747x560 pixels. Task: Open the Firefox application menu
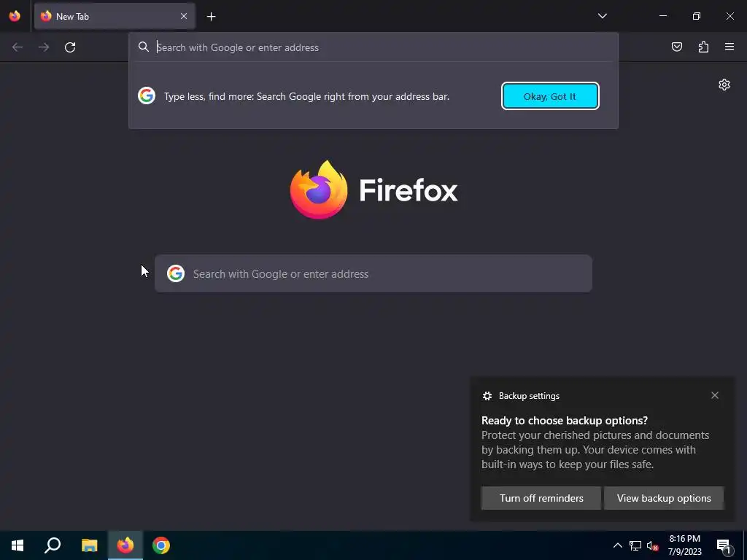pos(729,47)
